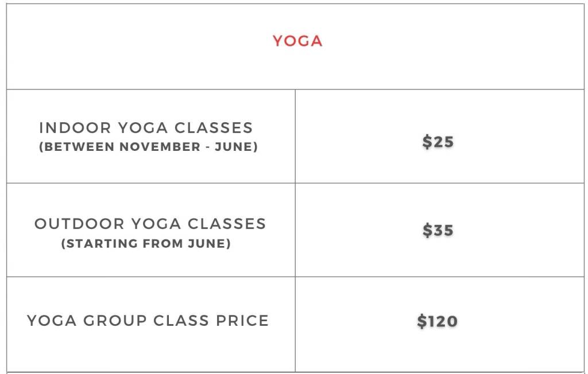588x374 pixels.
Task: Click the $35 outdoor class price
Action: click(438, 230)
